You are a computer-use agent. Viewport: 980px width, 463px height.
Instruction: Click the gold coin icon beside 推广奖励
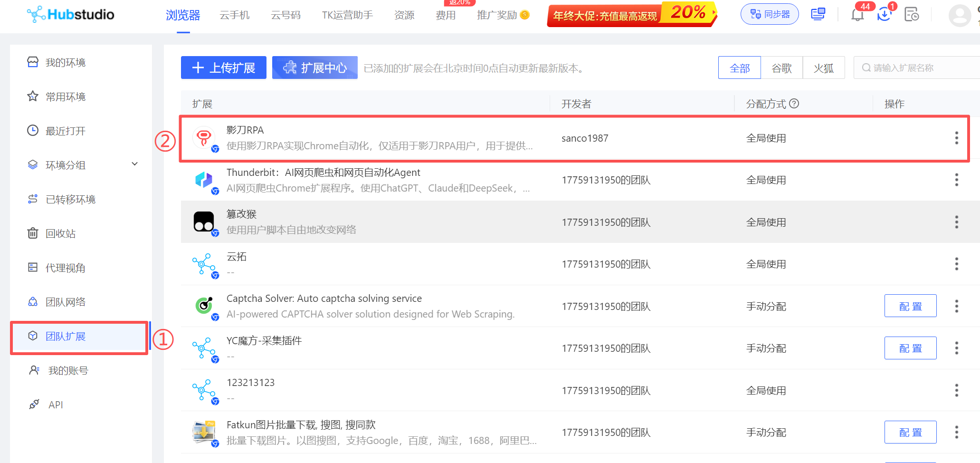coord(524,15)
